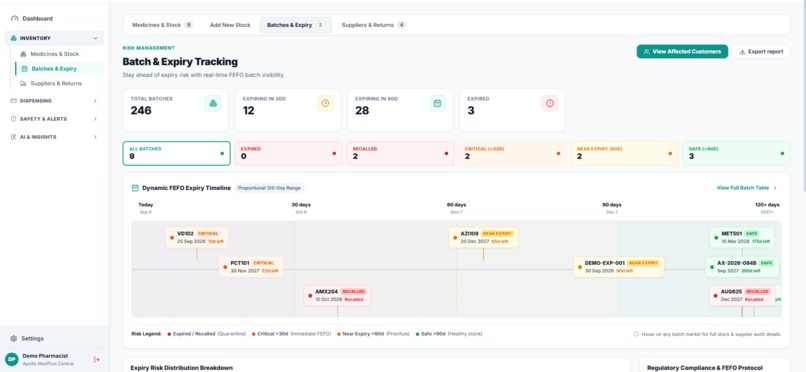Click the Dashboard gauge icon
The width and height of the screenshot is (806, 372).
click(x=14, y=18)
